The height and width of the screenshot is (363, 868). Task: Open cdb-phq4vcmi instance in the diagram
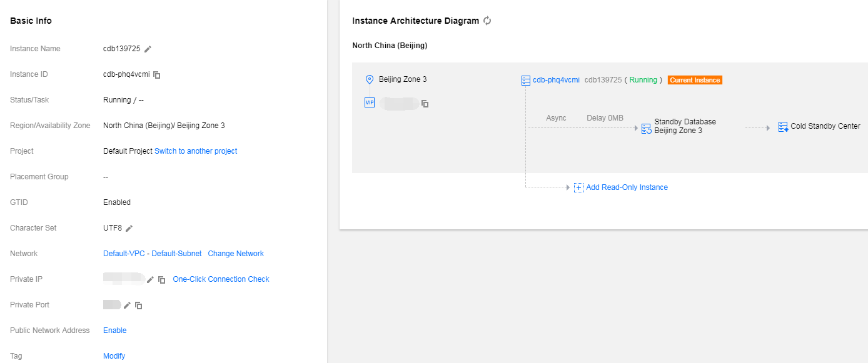pos(556,80)
